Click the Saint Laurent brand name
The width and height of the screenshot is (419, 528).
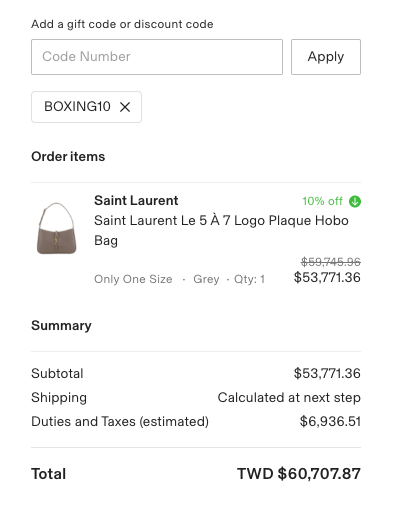click(136, 200)
